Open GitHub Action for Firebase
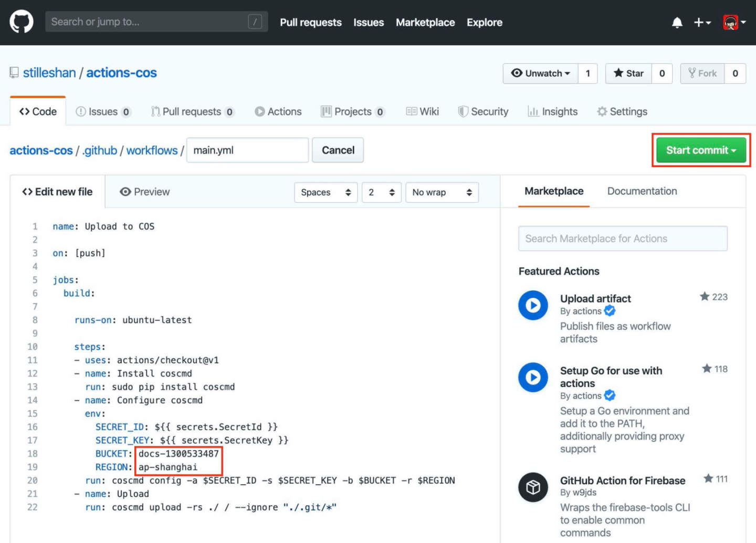Viewport: 756px width, 543px height. 623,481
